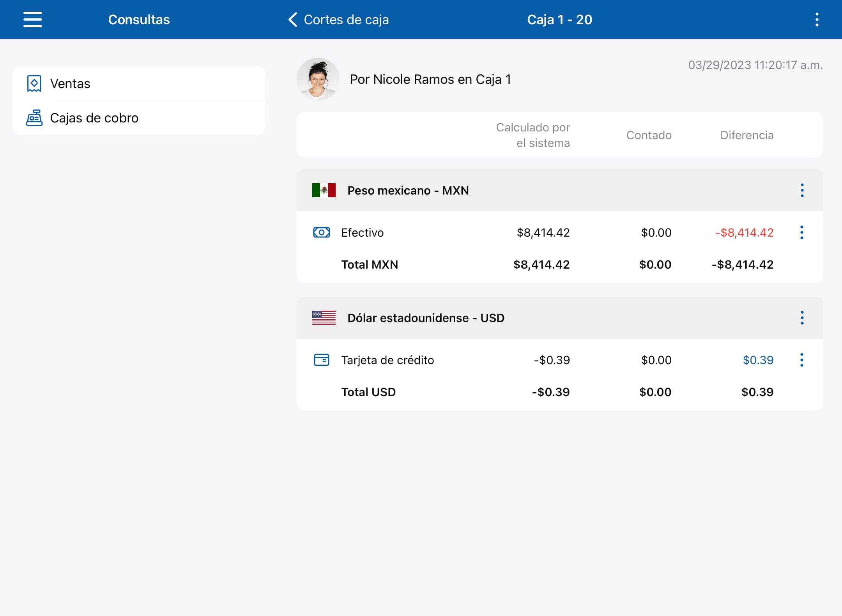Open Cajas de cobro in the sidebar
The height and width of the screenshot is (616, 842).
[139, 118]
